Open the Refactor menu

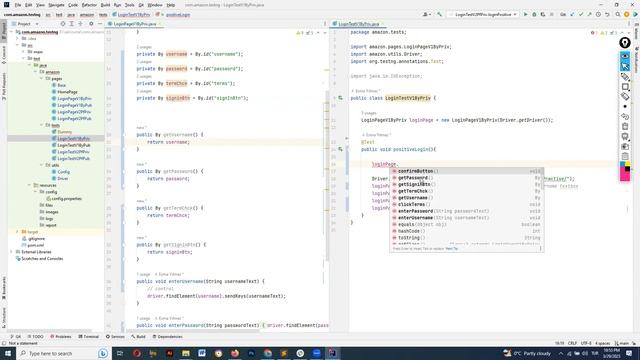89,5
